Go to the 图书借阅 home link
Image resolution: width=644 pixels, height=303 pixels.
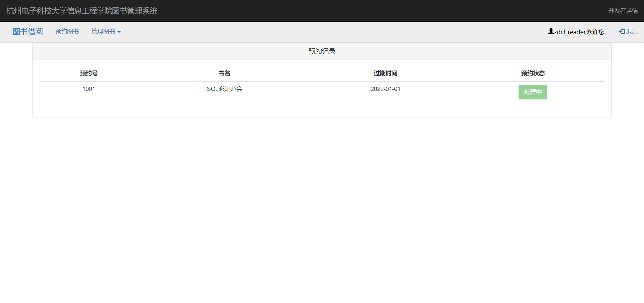click(28, 32)
